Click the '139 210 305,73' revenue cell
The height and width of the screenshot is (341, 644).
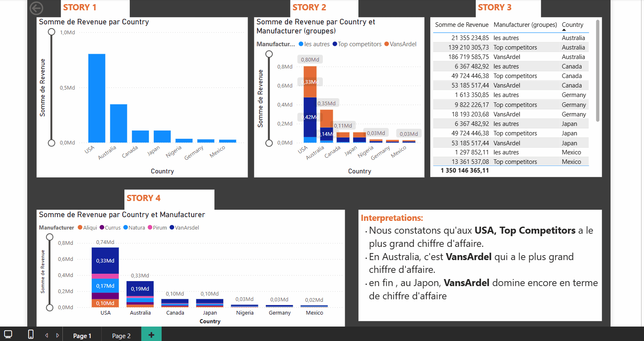point(469,47)
